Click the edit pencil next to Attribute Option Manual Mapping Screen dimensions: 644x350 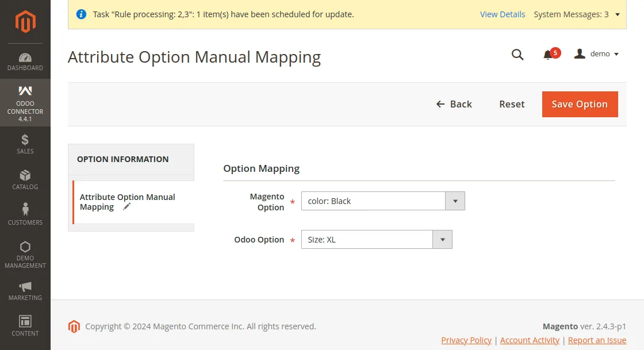(126, 207)
